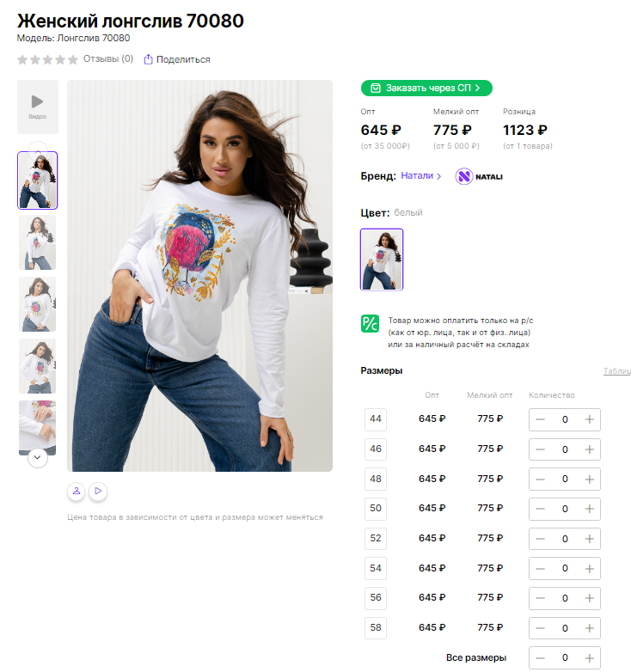Select size 58 box
This screenshot has width=631, height=672.
376,628
